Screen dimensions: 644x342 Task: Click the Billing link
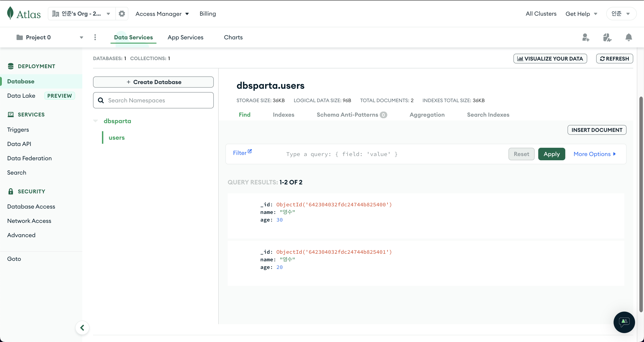point(208,13)
